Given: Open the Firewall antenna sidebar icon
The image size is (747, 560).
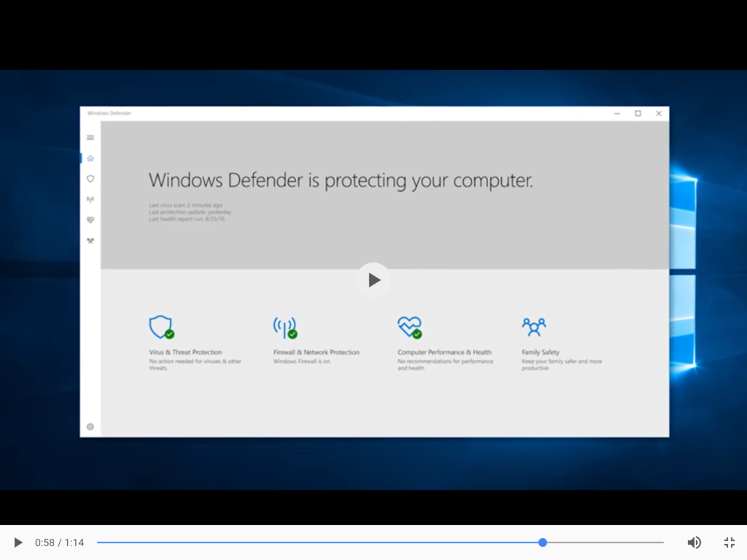Looking at the screenshot, I should pyautogui.click(x=90, y=199).
